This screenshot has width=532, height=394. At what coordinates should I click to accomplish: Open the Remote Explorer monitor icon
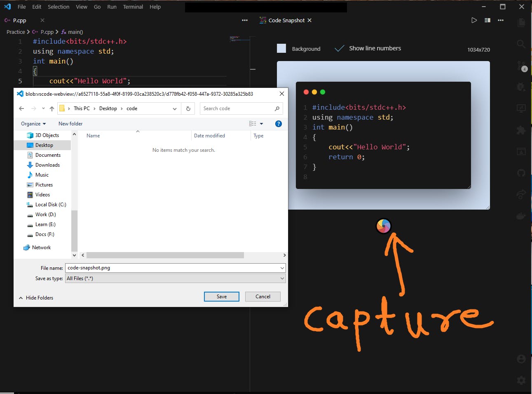[x=521, y=109]
